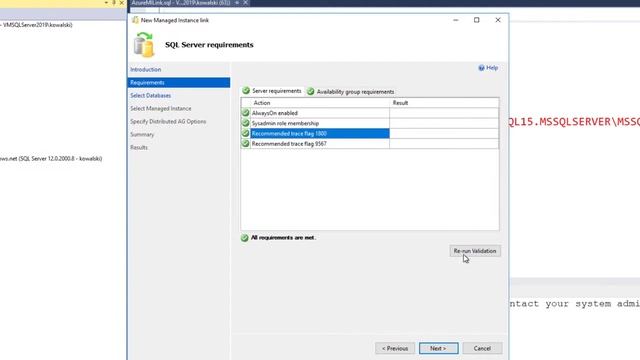Open Object Explorer window position dropdown
Screen dimensions: 640x360
[106, 3]
